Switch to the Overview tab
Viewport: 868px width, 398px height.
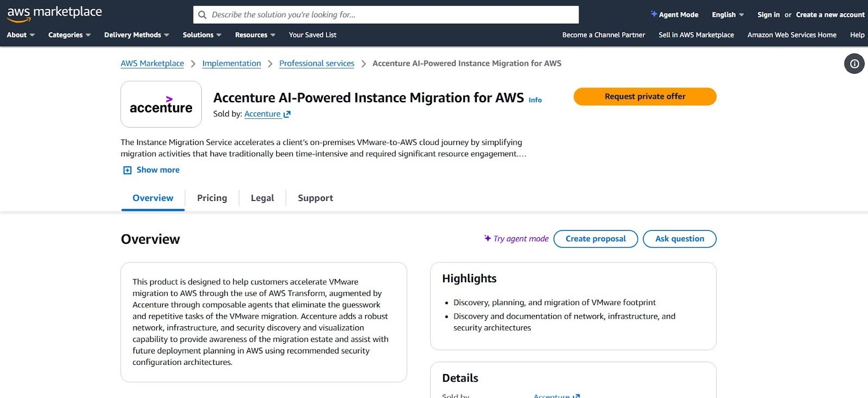pyautogui.click(x=153, y=198)
